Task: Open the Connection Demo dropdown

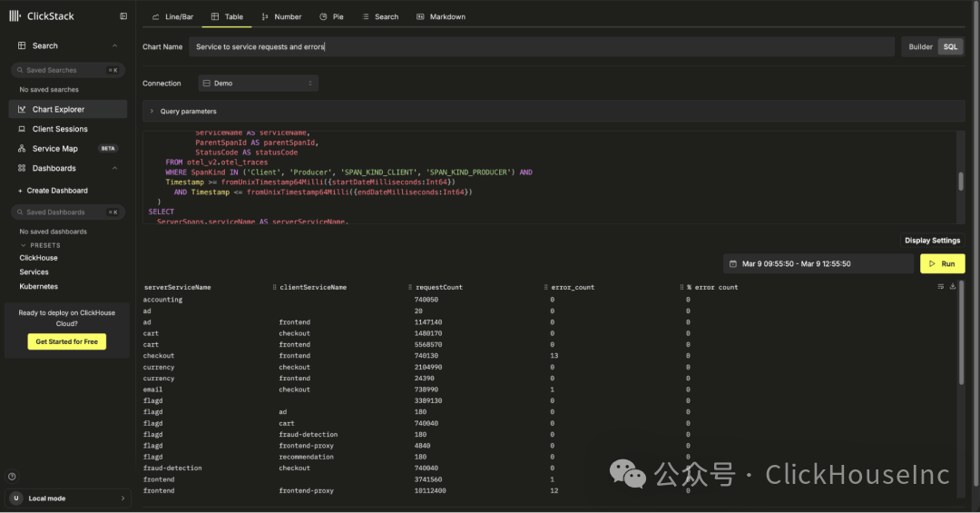Action: (258, 84)
